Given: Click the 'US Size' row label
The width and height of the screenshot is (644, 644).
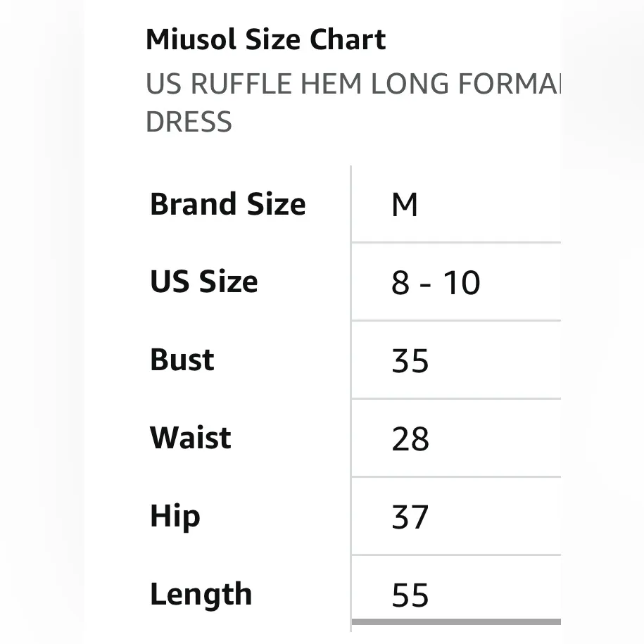Looking at the screenshot, I should click(204, 282).
